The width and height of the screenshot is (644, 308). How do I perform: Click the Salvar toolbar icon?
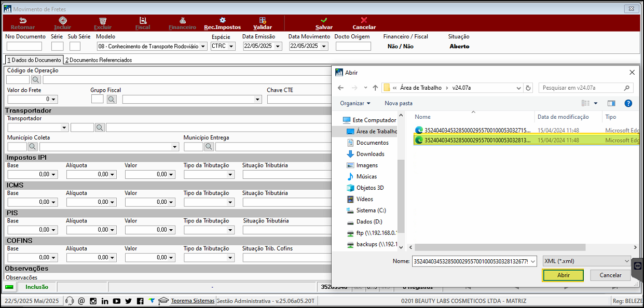point(324,20)
